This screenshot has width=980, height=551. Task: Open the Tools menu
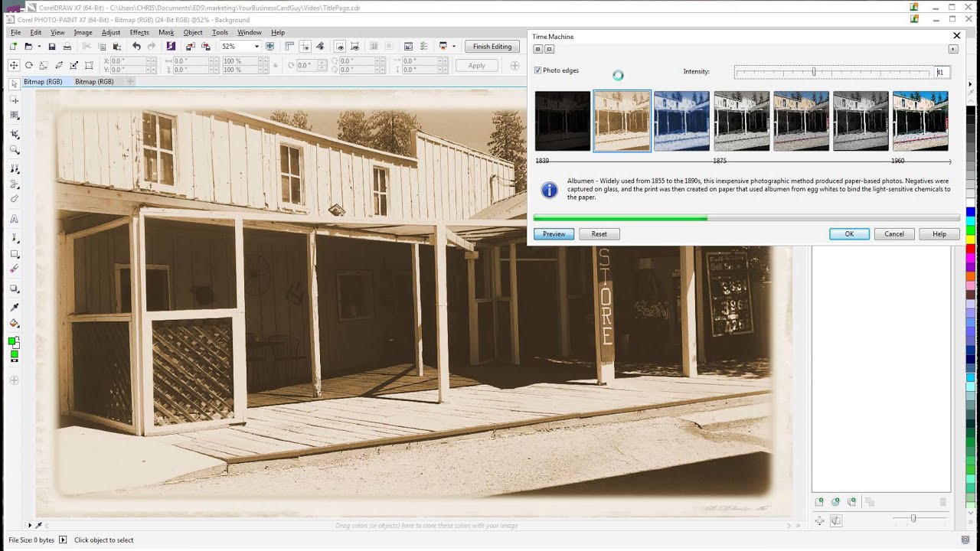pos(220,33)
